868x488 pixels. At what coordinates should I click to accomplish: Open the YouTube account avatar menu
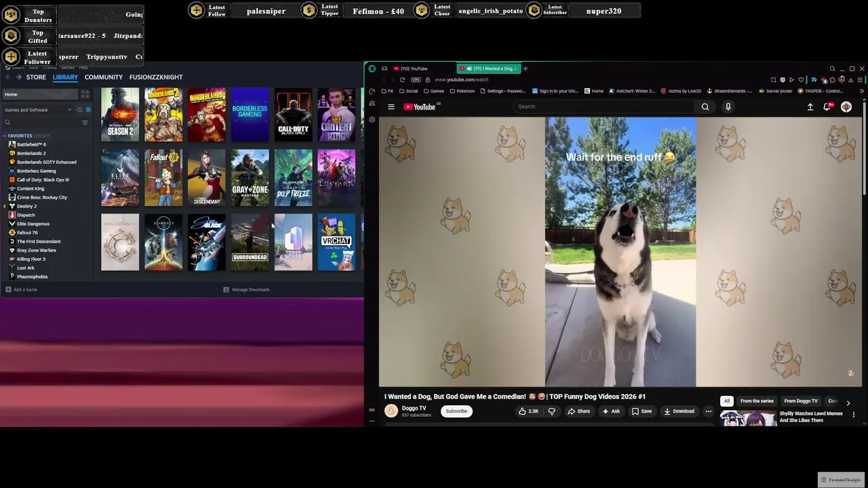846,106
